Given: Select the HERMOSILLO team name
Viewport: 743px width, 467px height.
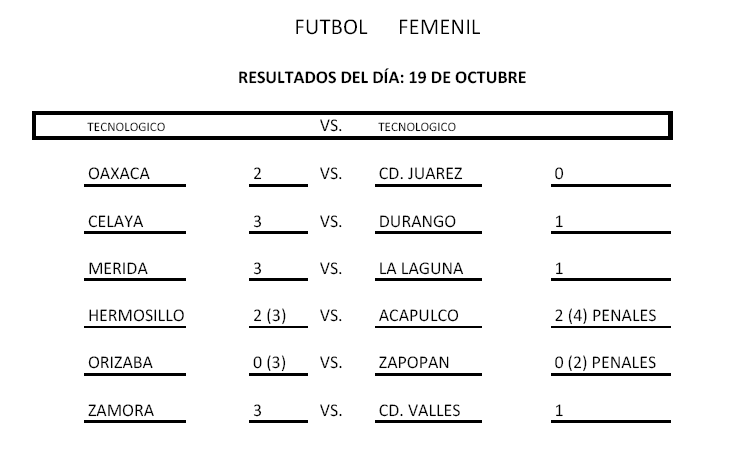Looking at the screenshot, I should click(x=136, y=316).
